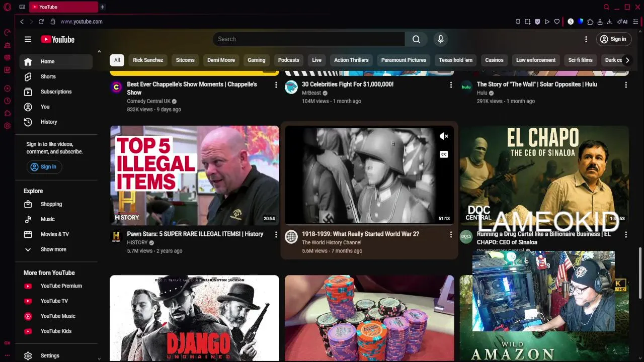Click the www.youtube.com address bar
Viewport: 644px width, 362px height.
click(82, 22)
